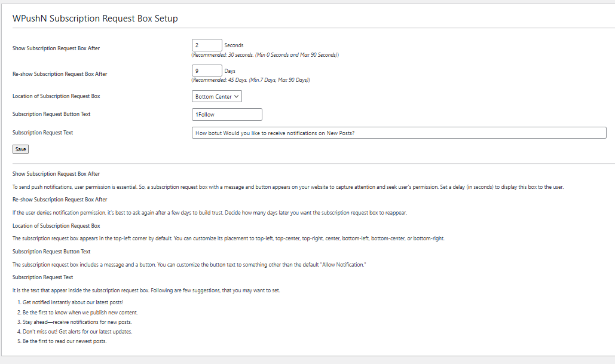615x364 pixels.
Task: Click the 'Location of Subscription Request Box' form label
Action: (x=56, y=96)
